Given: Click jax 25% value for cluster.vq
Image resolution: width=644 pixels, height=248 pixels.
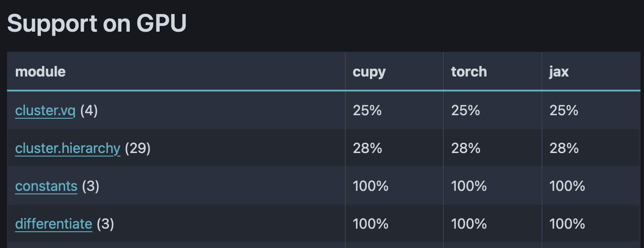Looking at the screenshot, I should tap(564, 110).
